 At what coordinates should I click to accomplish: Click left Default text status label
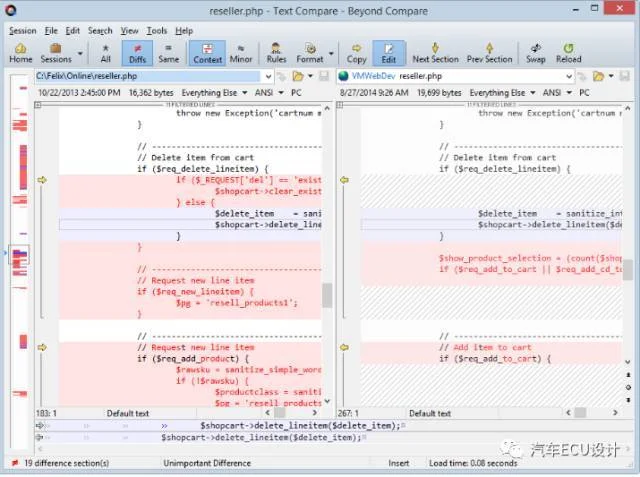[128, 413]
